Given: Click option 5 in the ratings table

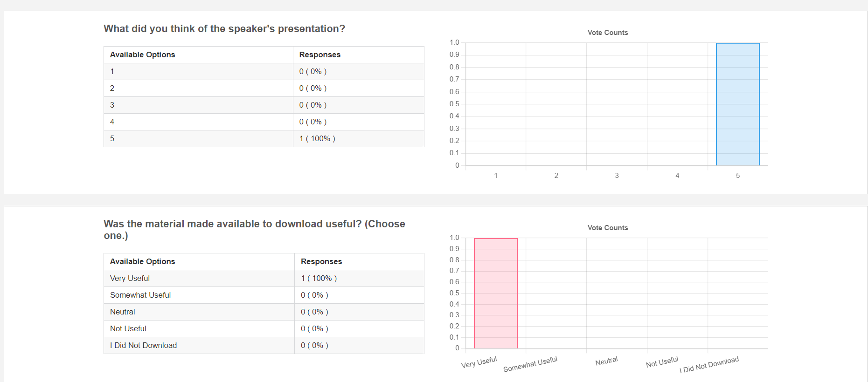Looking at the screenshot, I should (112, 139).
